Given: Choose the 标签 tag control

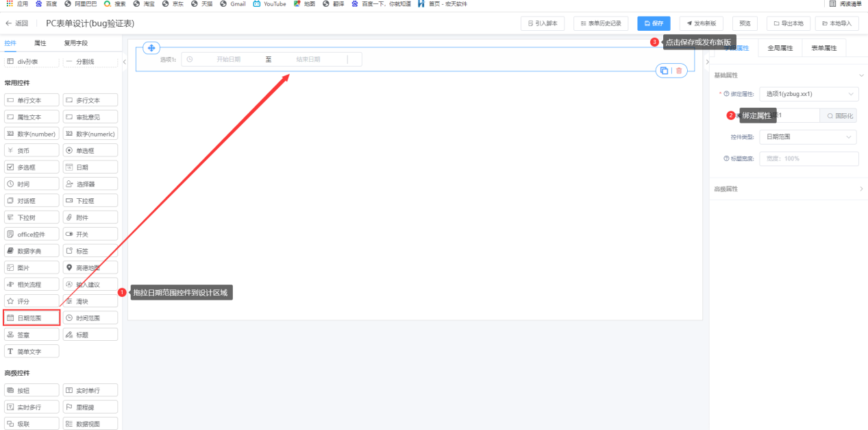Looking at the screenshot, I should [x=90, y=251].
